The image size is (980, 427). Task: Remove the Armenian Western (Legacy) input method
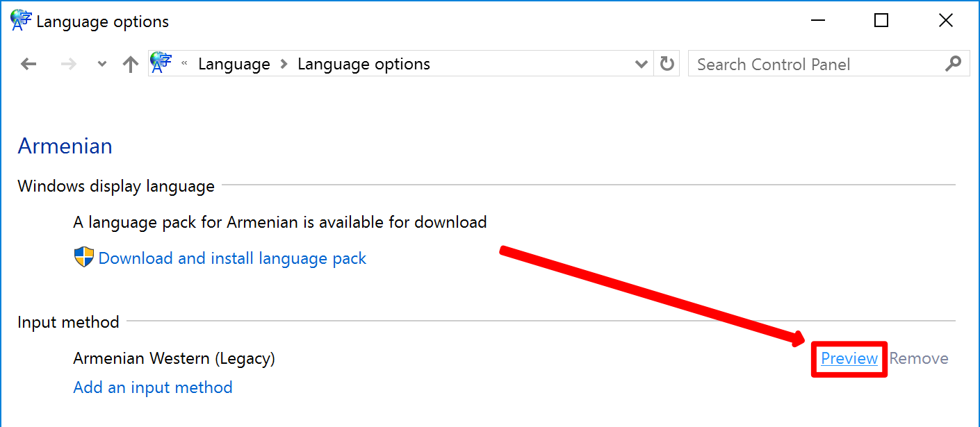pos(919,358)
